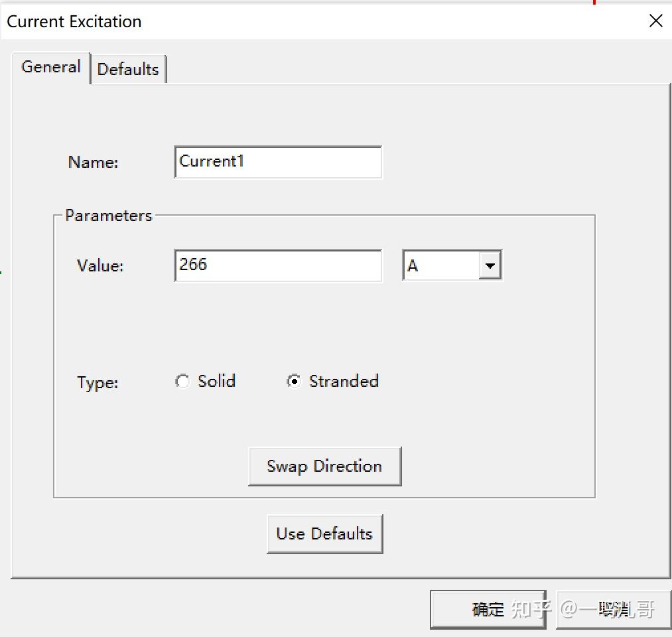Screen dimensions: 672x637
Task: Click the Parameters group box title
Action: click(109, 216)
